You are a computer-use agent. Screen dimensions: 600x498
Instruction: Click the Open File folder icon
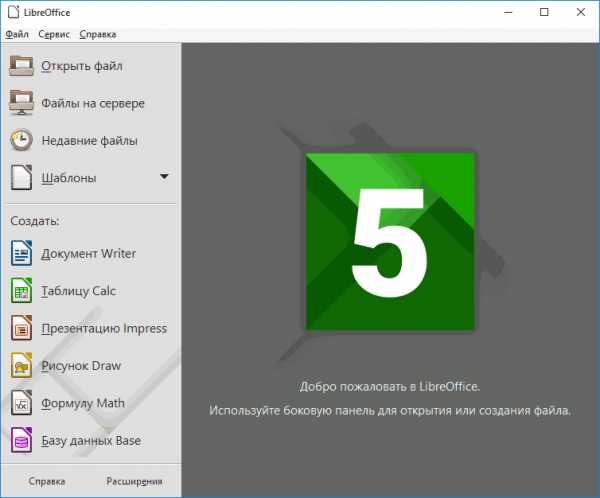(21, 65)
